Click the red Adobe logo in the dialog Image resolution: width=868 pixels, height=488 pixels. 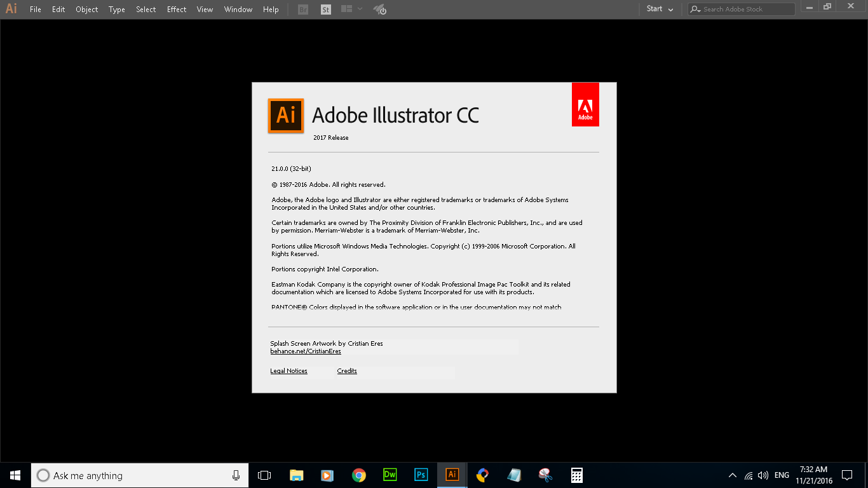pyautogui.click(x=585, y=104)
